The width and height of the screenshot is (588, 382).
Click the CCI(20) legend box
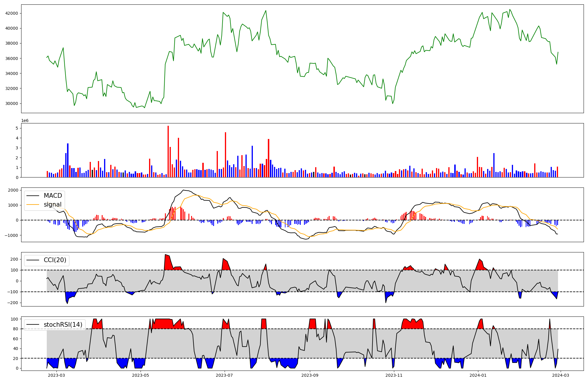coord(47,260)
